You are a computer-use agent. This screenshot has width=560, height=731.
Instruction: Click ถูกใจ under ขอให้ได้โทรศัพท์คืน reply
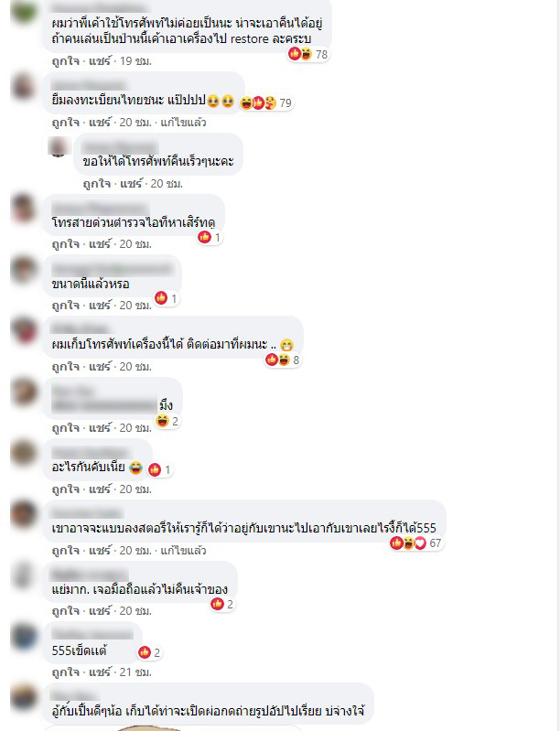pos(97,184)
